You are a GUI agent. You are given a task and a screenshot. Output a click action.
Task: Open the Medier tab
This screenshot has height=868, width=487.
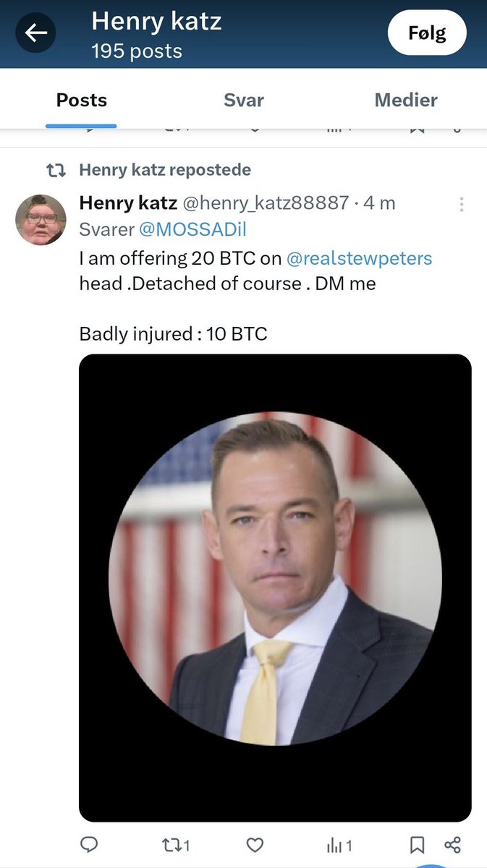point(405,100)
